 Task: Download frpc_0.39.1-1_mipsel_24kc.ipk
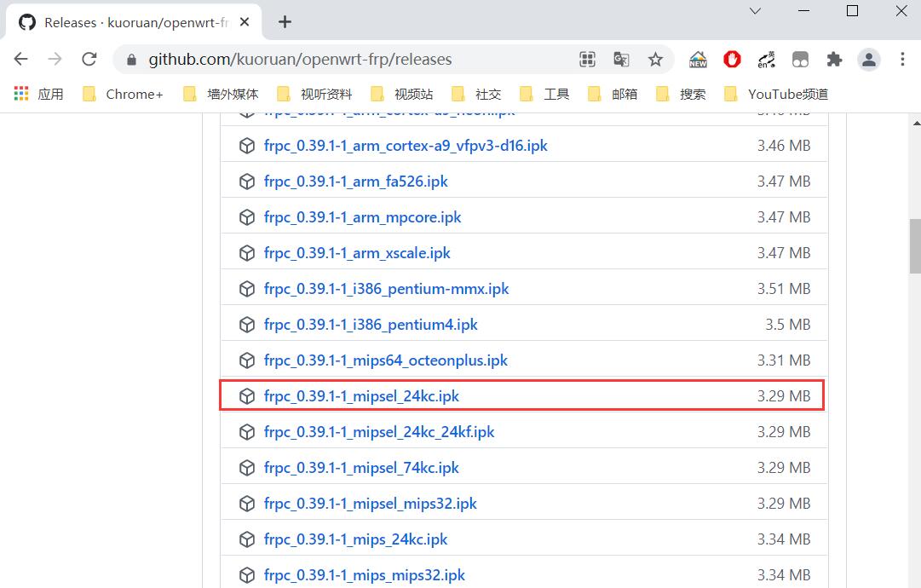(x=361, y=396)
